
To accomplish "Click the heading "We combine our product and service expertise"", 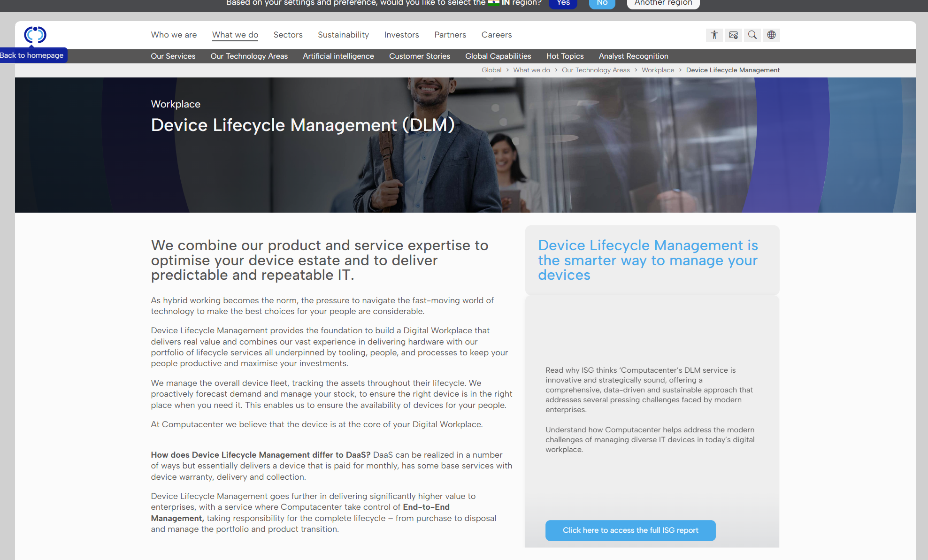I will coord(320,260).
